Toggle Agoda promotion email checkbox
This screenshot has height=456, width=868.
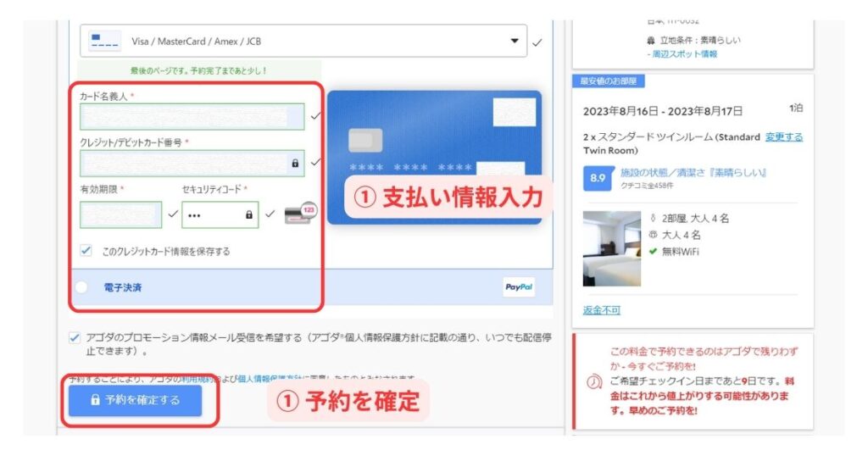pyautogui.click(x=75, y=337)
